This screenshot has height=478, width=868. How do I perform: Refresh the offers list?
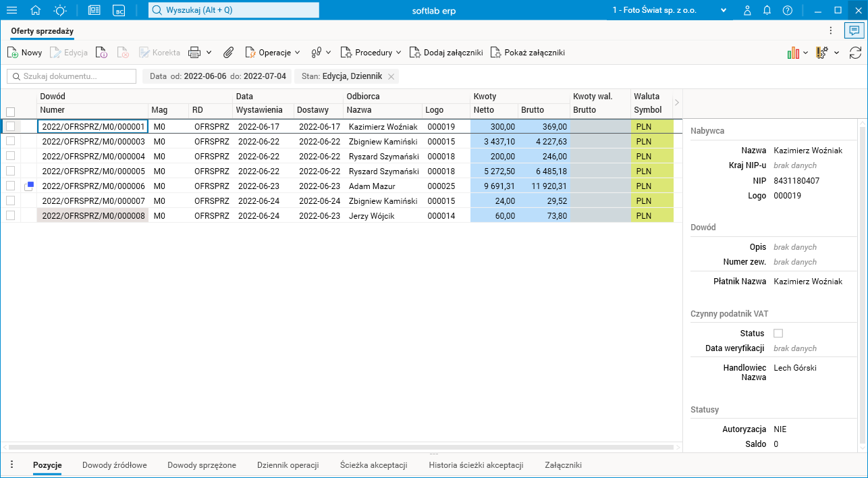pyautogui.click(x=855, y=53)
